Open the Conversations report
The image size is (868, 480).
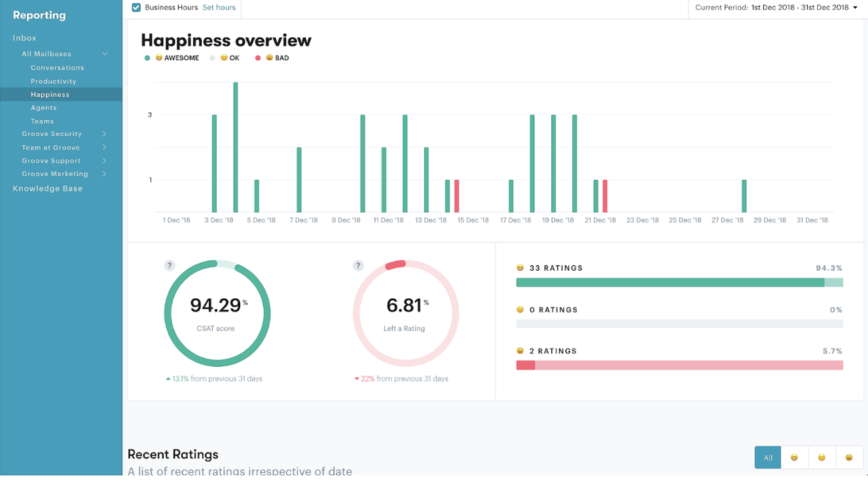pyautogui.click(x=58, y=68)
